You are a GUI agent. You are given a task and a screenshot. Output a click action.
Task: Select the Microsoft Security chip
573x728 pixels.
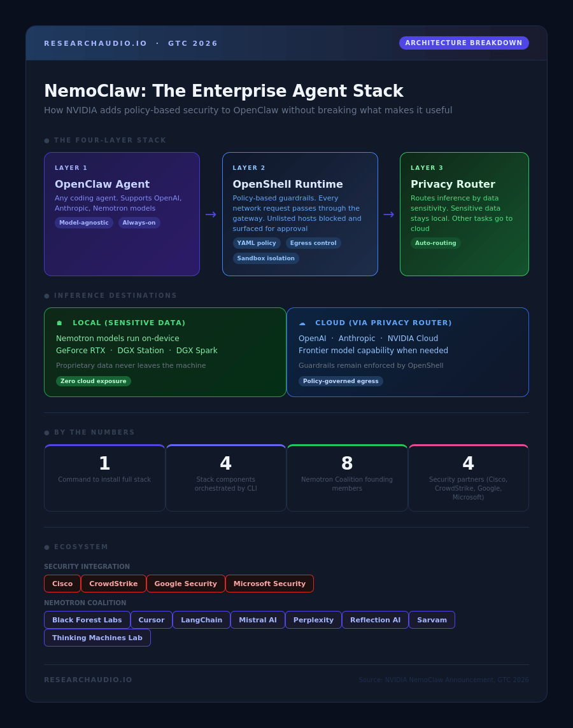point(270,584)
